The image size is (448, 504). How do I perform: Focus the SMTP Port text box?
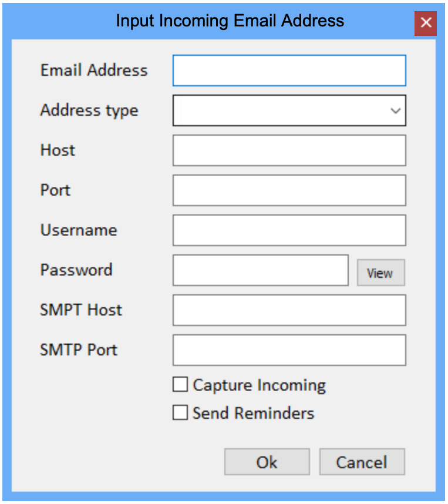pyautogui.click(x=289, y=350)
